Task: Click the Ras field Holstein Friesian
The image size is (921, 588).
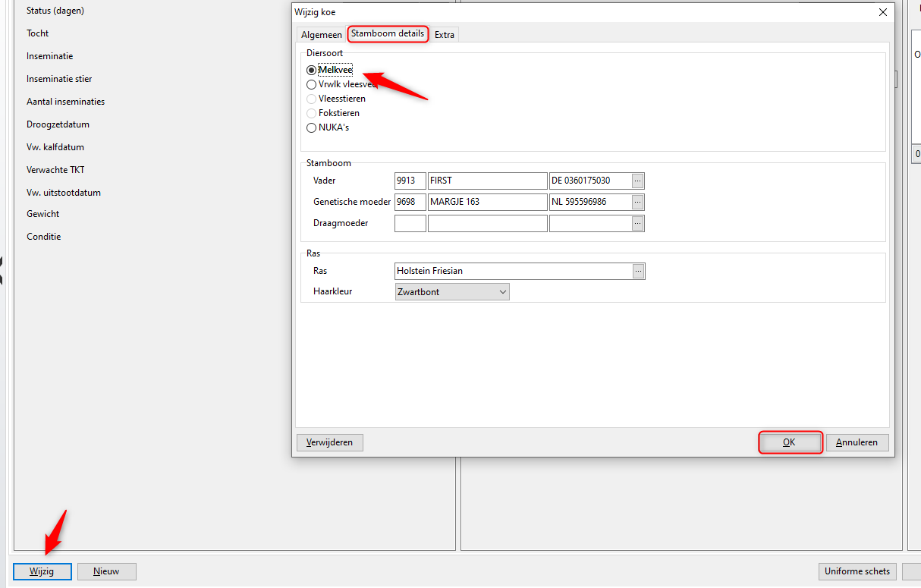Action: coord(513,271)
